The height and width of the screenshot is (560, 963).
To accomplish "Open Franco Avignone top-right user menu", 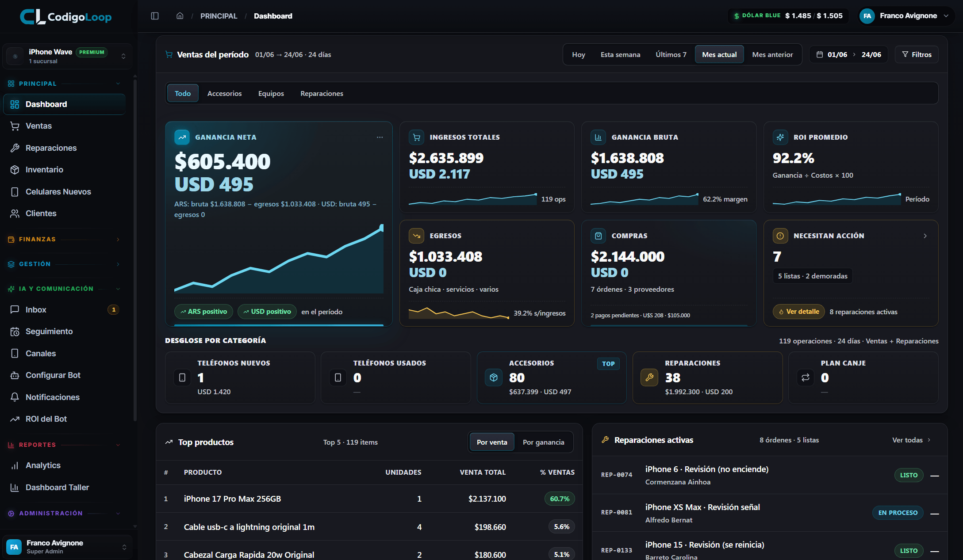I will click(x=906, y=16).
